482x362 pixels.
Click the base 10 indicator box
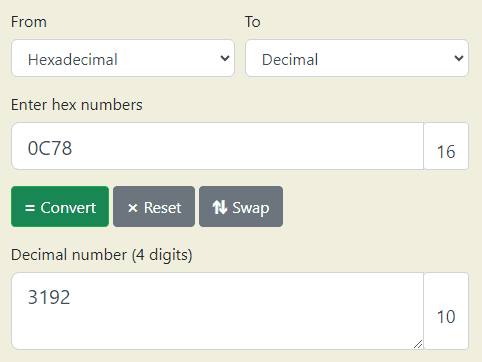pyautogui.click(x=446, y=311)
